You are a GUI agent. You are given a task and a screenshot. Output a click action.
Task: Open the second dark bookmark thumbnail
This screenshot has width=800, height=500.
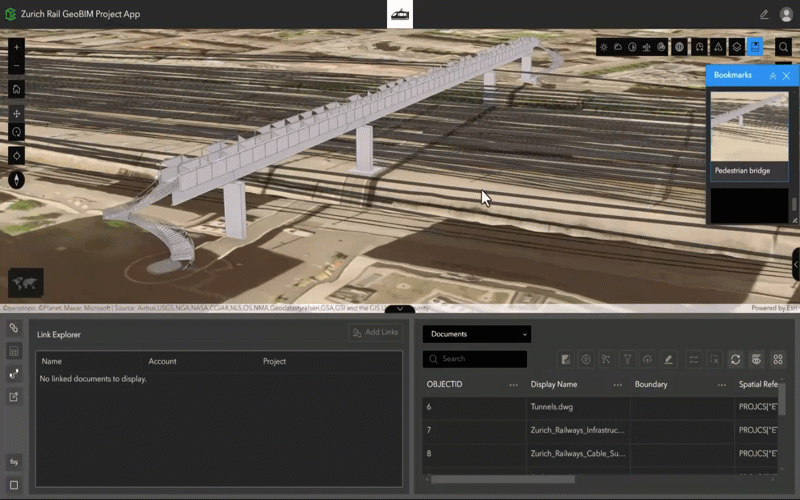point(749,206)
